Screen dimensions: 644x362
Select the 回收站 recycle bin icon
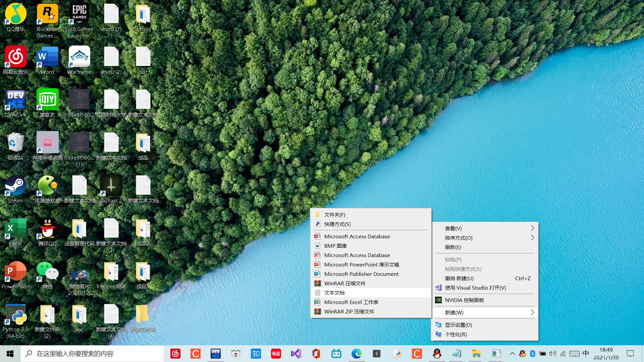tap(15, 143)
